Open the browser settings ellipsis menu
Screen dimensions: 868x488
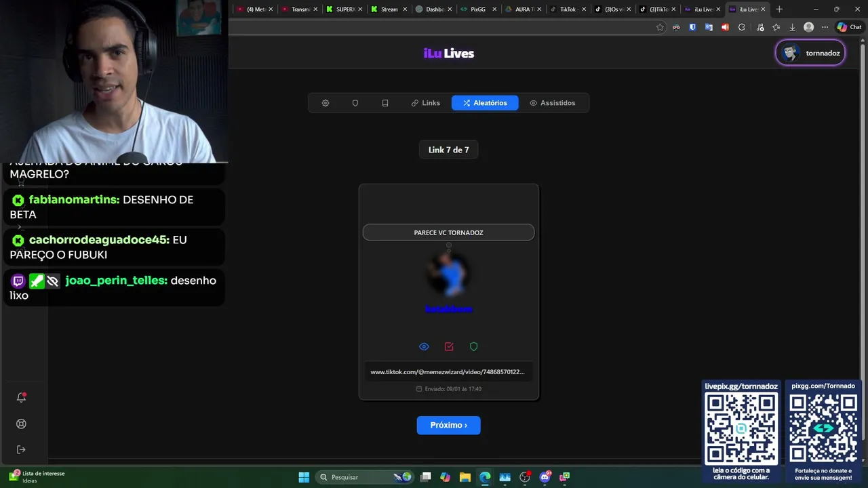825,27
